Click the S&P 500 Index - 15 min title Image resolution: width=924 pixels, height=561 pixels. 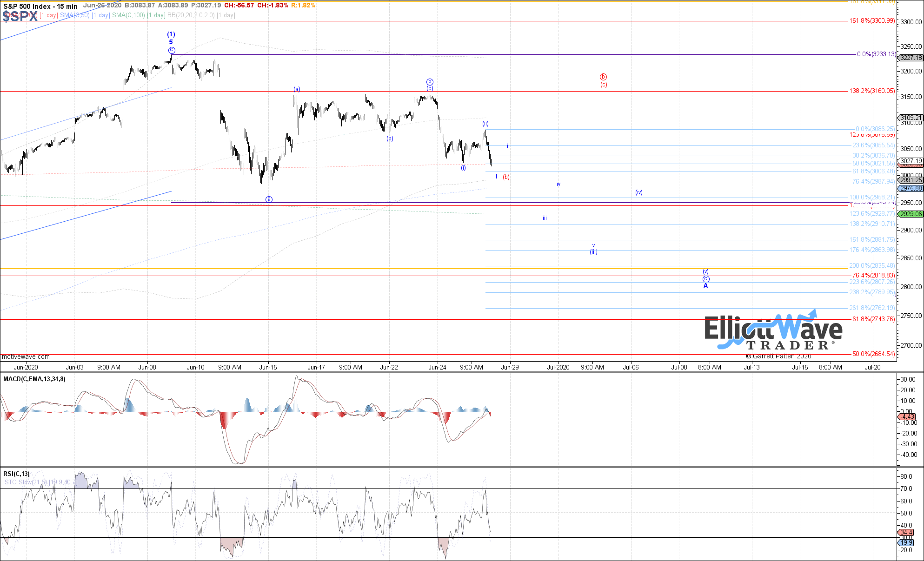[x=40, y=6]
